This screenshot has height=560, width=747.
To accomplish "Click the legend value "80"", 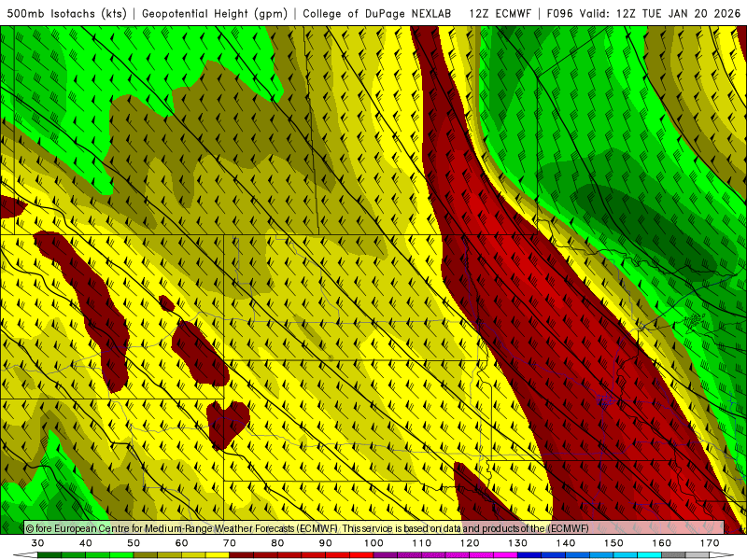I will coord(277,543).
